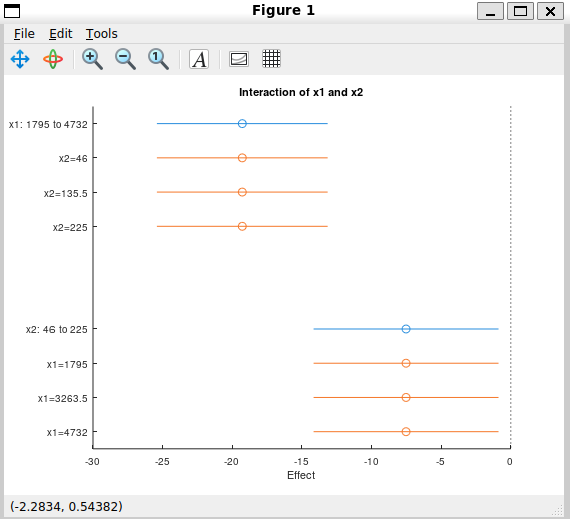Click the -30 tick label

(x=92, y=462)
